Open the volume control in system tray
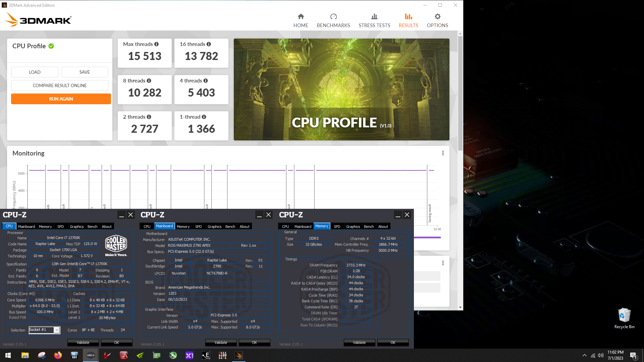The height and width of the screenshot is (362, 644). pyautogui.click(x=600, y=355)
